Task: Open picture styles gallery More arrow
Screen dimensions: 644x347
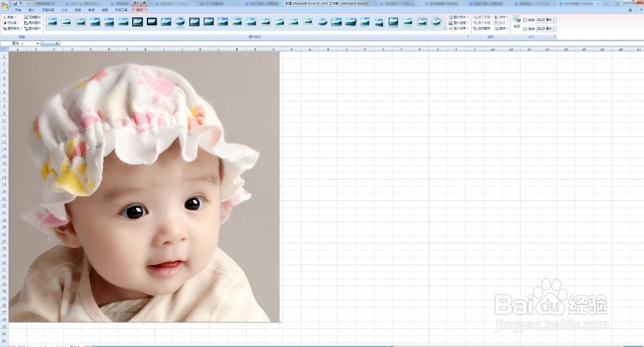Action: point(445,28)
